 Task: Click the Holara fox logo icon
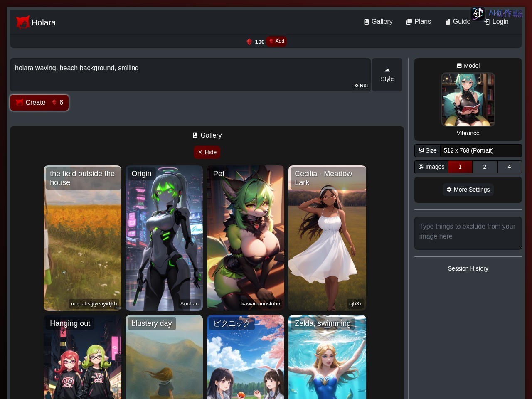click(23, 22)
